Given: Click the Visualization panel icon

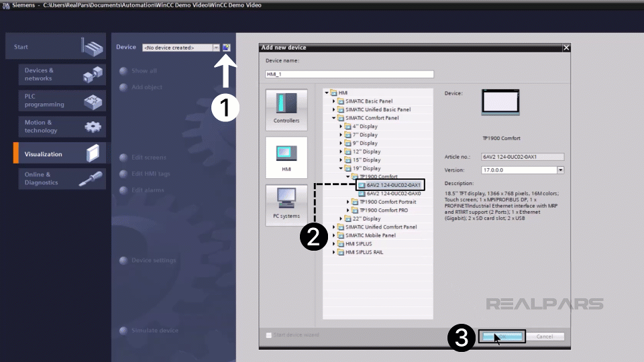Looking at the screenshot, I should pos(93,154).
